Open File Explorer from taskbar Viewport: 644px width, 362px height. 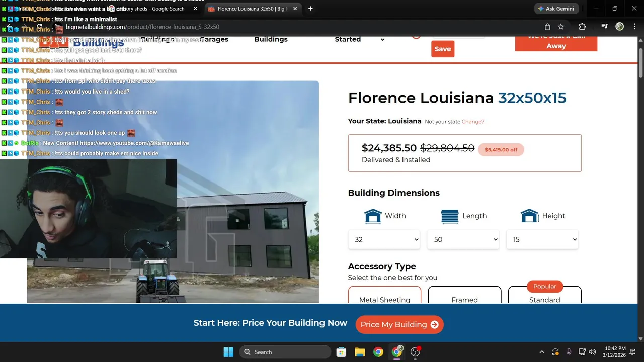pos(360,352)
